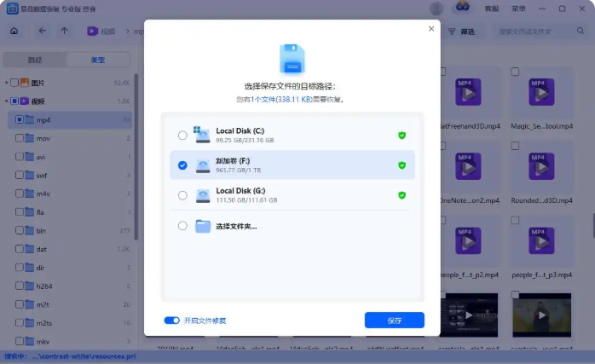
Task: Switch to the 路径 tab
Action: [x=35, y=60]
